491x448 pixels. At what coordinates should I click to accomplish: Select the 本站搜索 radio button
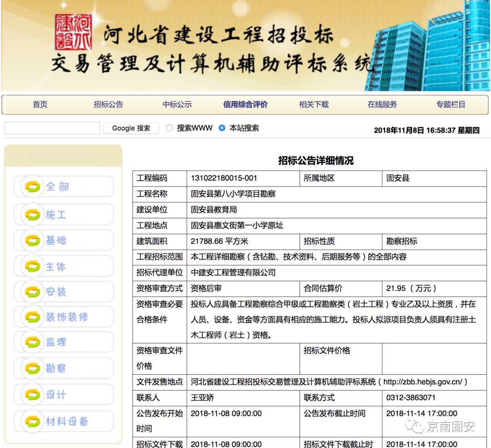coord(222,128)
